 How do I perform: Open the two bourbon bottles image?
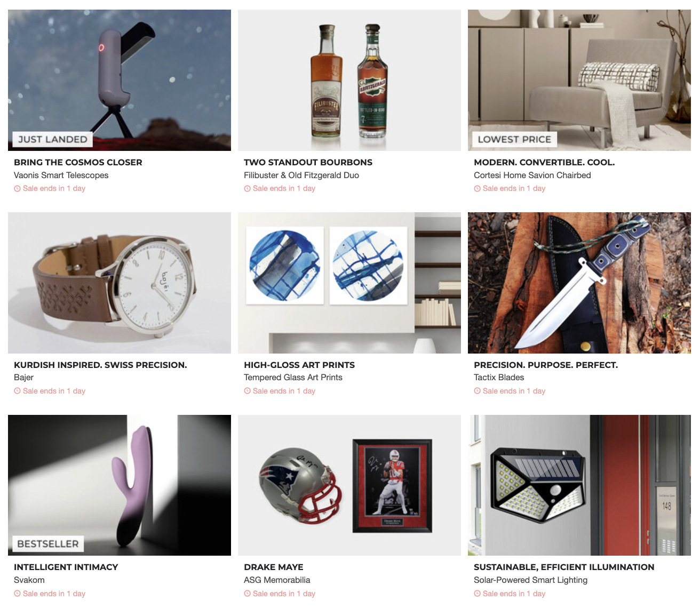tap(349, 80)
